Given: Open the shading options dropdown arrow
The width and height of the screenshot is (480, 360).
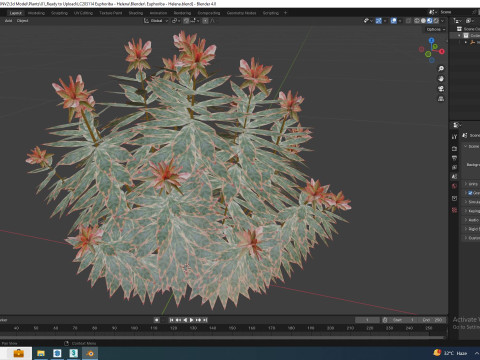Looking at the screenshot, I should pos(443,21).
